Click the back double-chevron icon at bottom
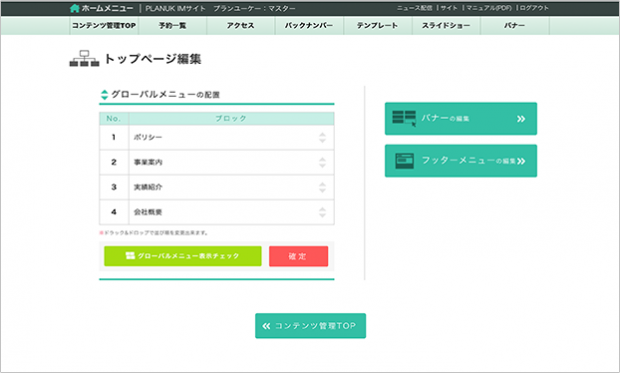Image resolution: width=620 pixels, height=373 pixels. 266,326
